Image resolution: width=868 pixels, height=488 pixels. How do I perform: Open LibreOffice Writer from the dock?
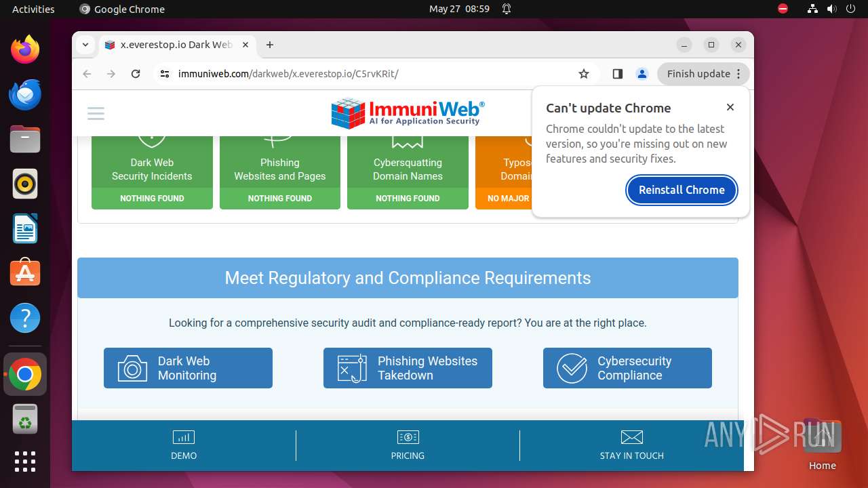click(25, 228)
